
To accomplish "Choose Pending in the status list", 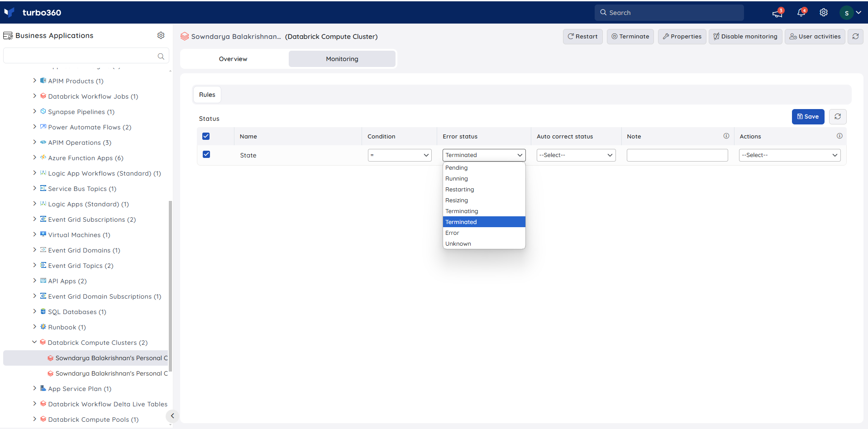I will [x=484, y=167].
